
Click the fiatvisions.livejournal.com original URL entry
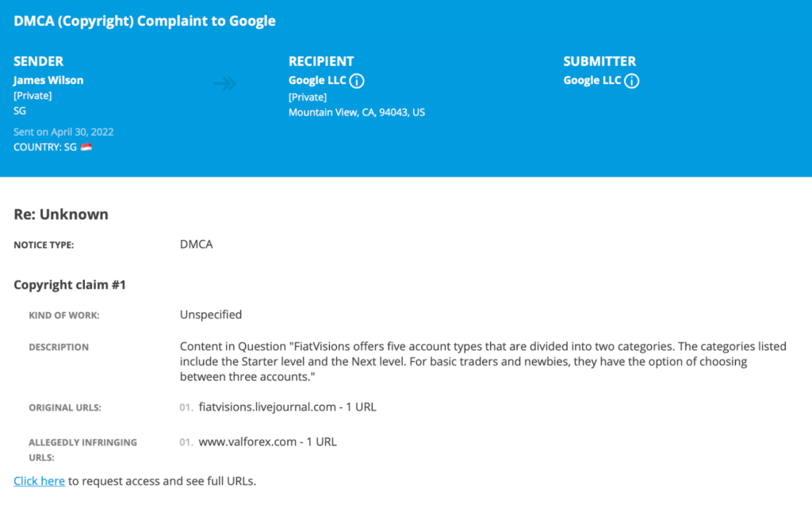coord(287,407)
